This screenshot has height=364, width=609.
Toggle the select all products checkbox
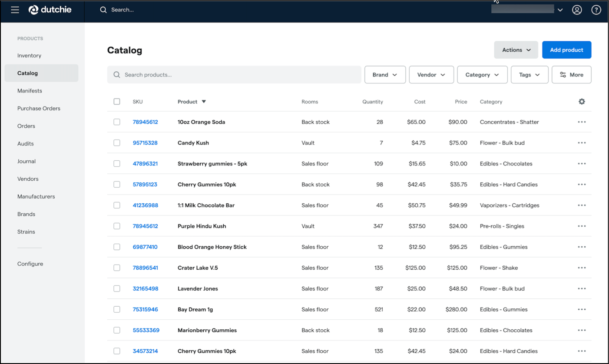117,101
